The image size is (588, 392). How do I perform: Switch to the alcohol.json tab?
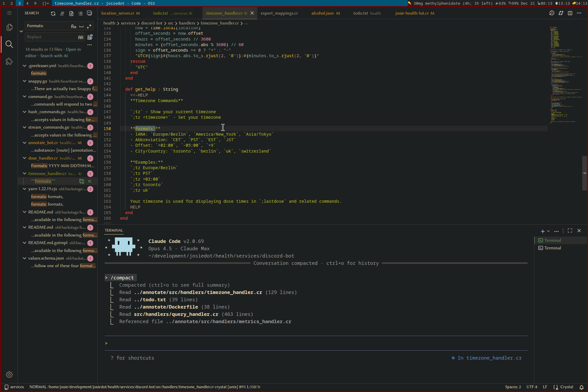pyautogui.click(x=322, y=13)
